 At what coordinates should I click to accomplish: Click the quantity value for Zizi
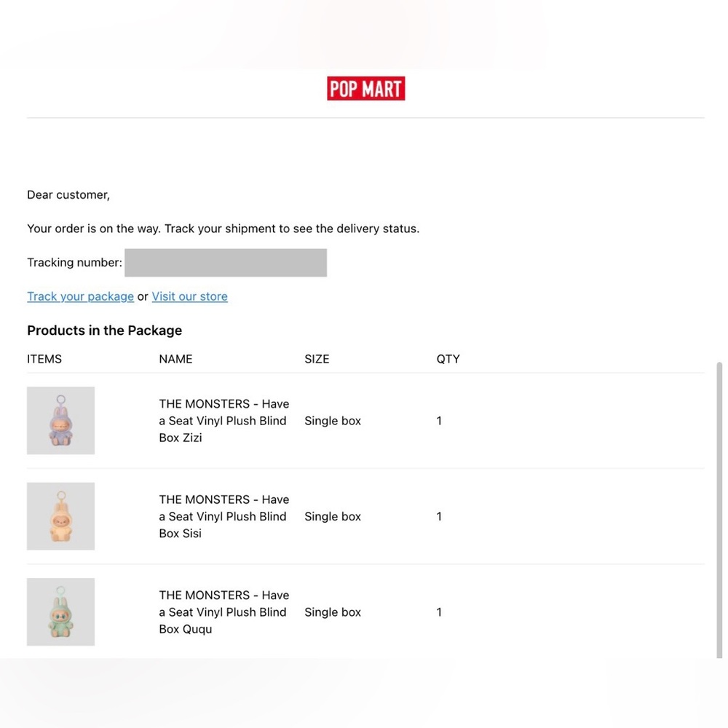tap(439, 421)
